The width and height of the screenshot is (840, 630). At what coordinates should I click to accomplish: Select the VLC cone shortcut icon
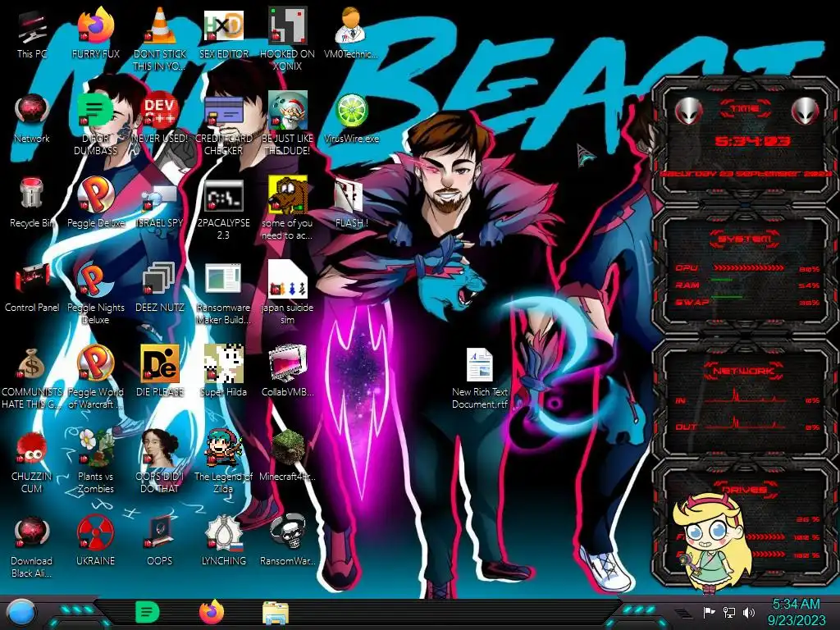pos(160,25)
